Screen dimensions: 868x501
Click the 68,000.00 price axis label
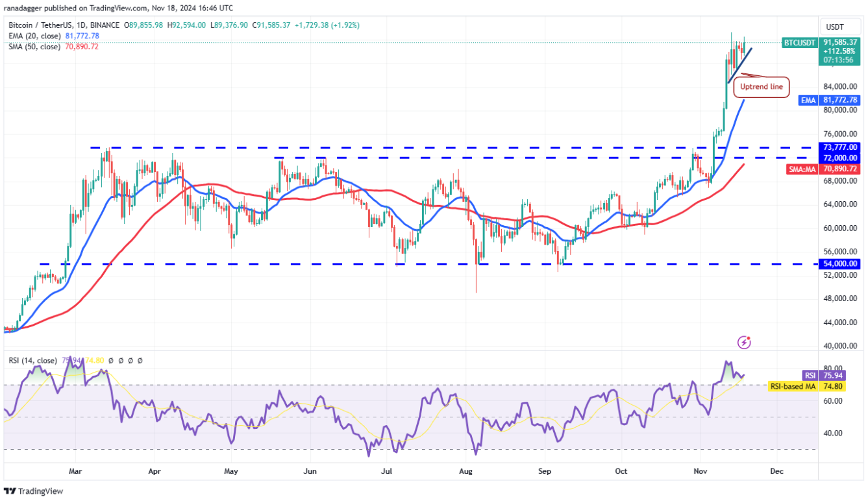pos(840,180)
